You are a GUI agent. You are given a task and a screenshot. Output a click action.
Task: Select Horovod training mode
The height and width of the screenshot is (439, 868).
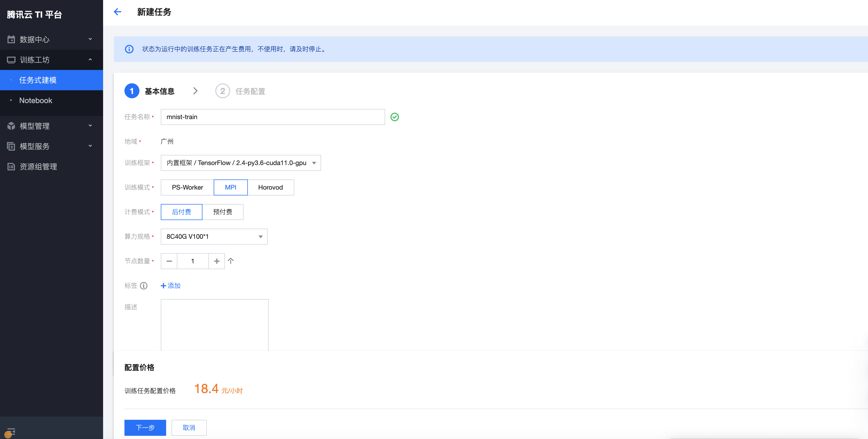click(x=270, y=187)
